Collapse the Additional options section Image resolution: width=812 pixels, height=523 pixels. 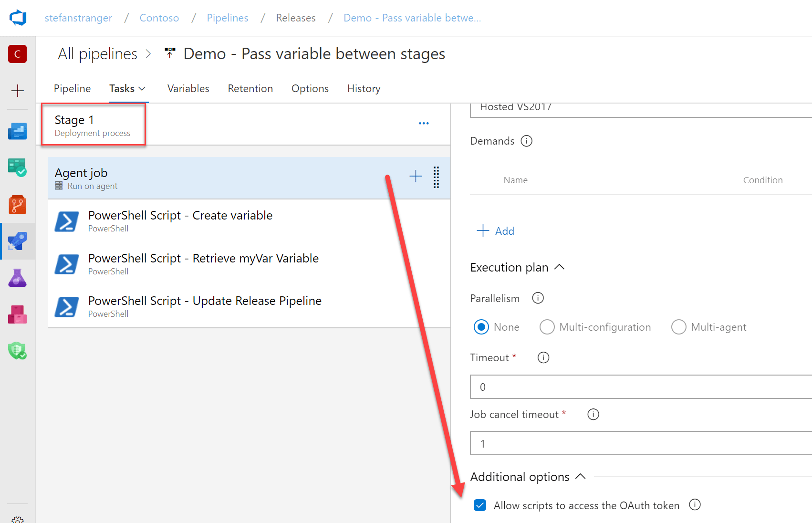click(x=581, y=476)
